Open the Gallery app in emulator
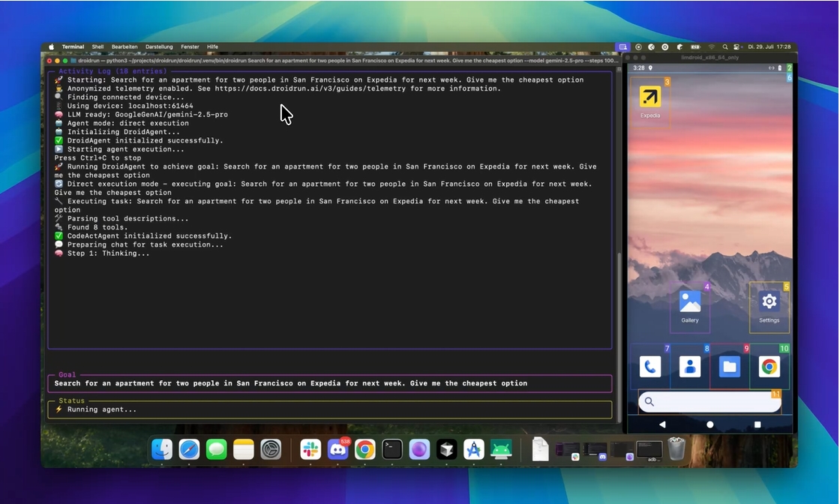This screenshot has width=840, height=504. (x=690, y=302)
